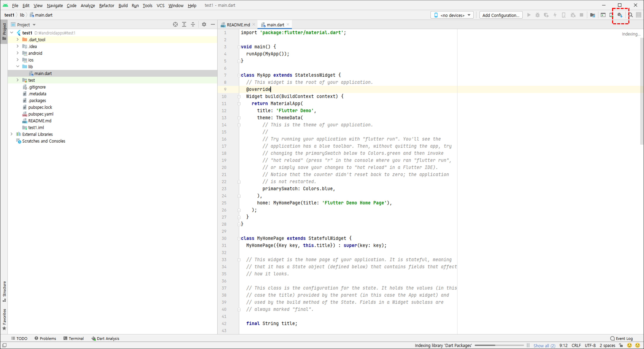The width and height of the screenshot is (644, 349).
Task: Toggle the Structure tool window side tab
Action: [4, 291]
